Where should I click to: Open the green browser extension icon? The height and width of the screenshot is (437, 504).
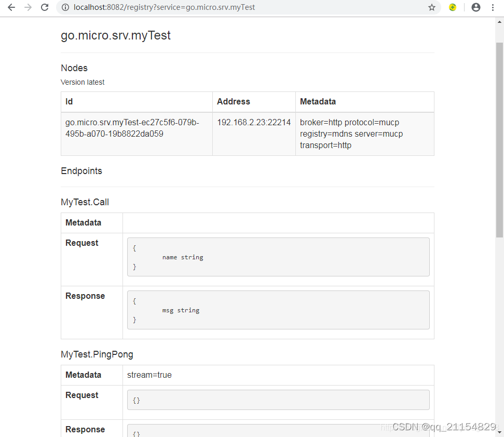pos(453,7)
